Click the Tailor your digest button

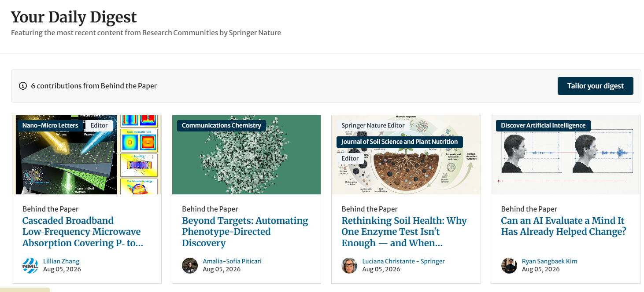[595, 86]
